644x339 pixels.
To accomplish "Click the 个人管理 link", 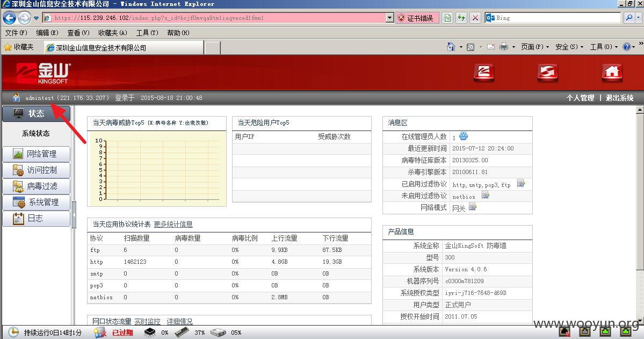I will point(580,98).
